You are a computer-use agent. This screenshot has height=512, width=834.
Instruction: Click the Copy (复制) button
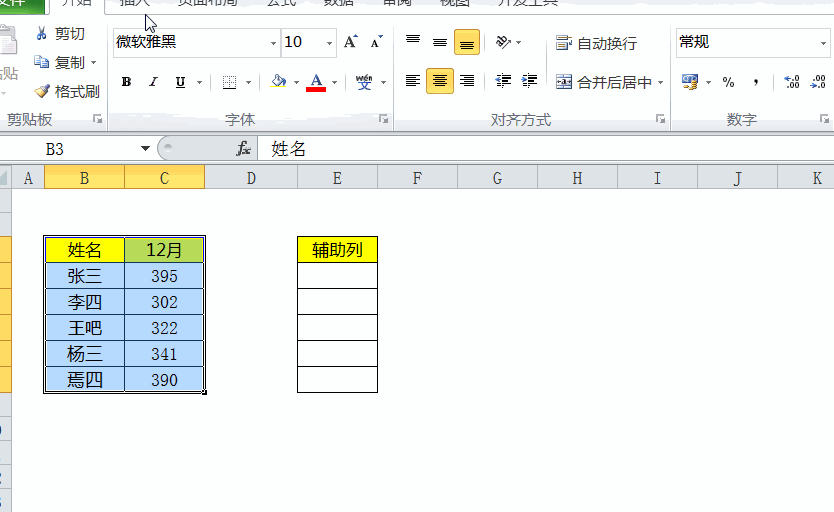[x=60, y=63]
